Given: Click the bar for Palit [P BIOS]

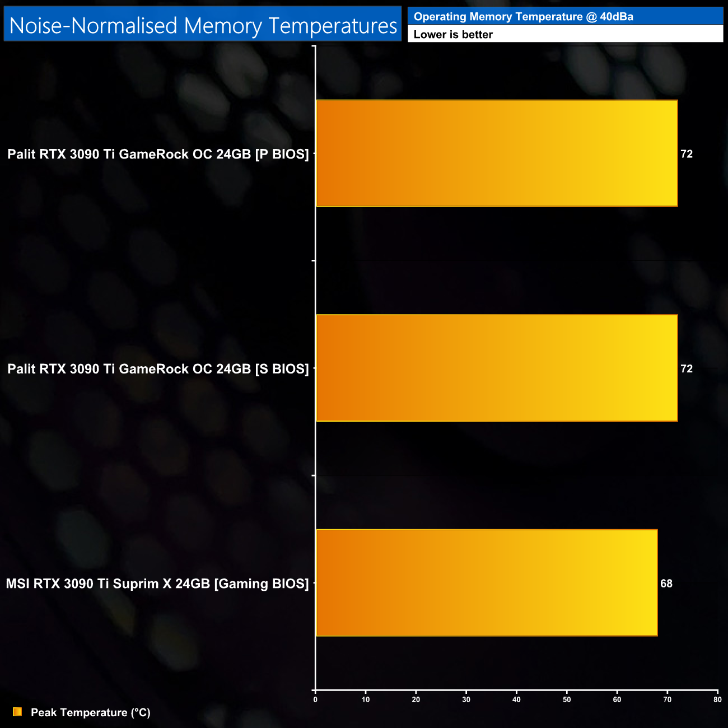Looking at the screenshot, I should pos(497,153).
